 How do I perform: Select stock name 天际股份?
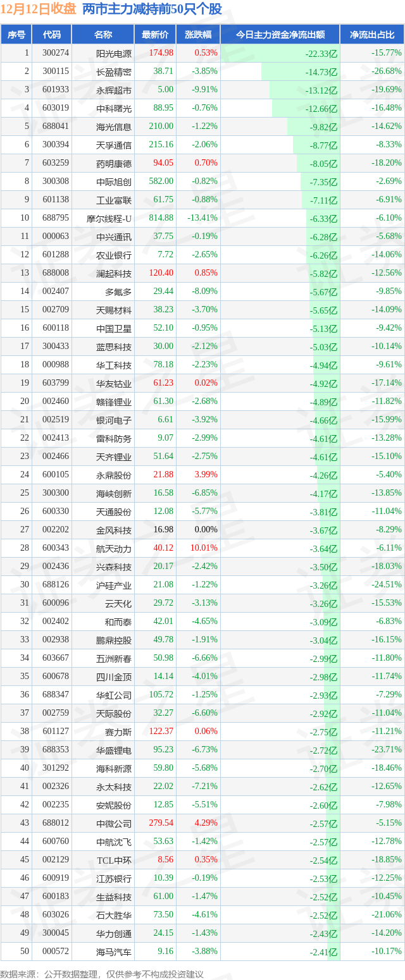click(x=114, y=713)
